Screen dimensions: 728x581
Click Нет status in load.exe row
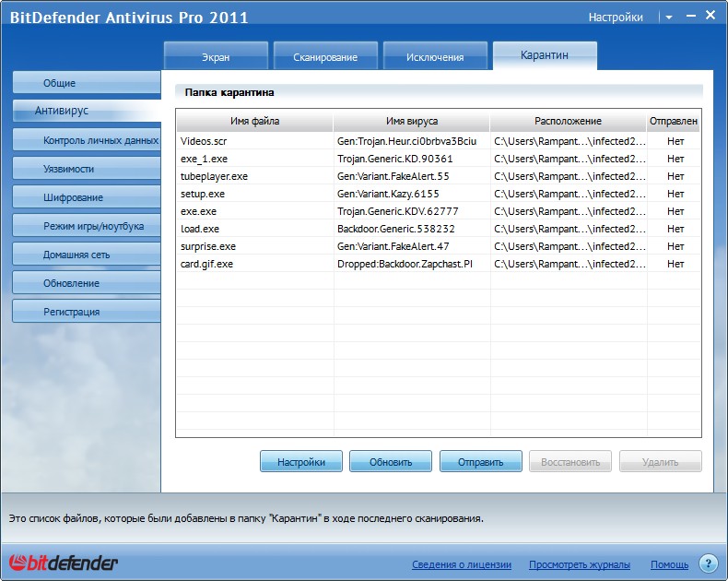coord(675,229)
